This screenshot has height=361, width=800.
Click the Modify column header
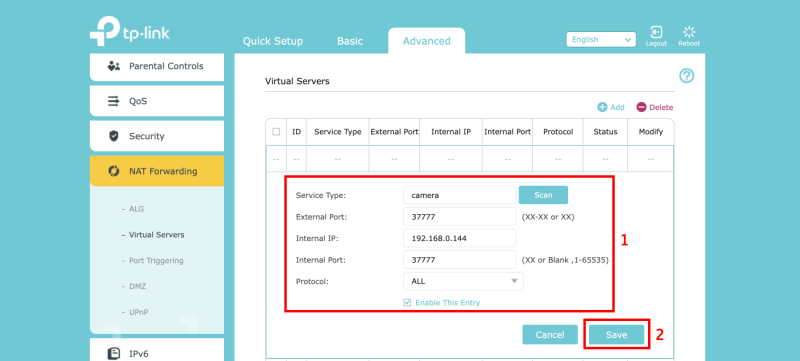point(651,132)
